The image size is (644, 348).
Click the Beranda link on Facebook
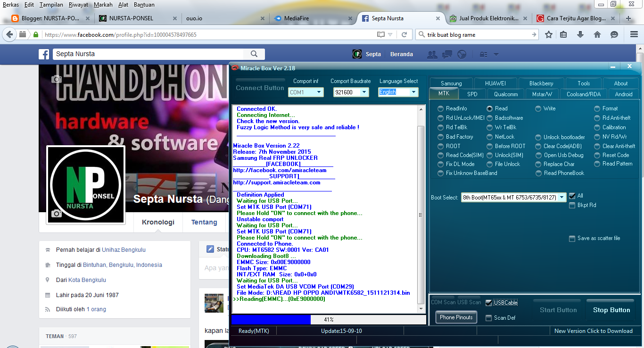coord(402,54)
